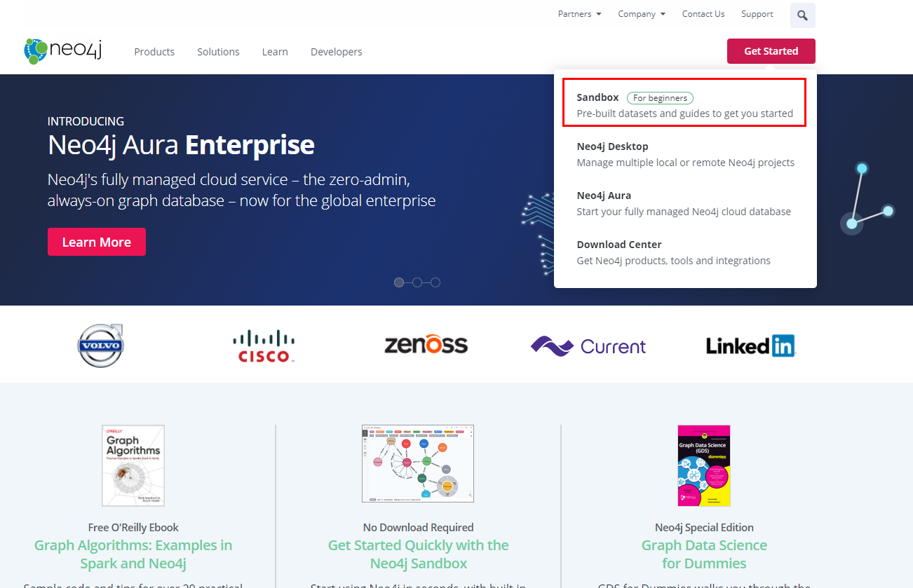Image resolution: width=913 pixels, height=588 pixels.
Task: Click the Cisco logo
Action: (x=263, y=346)
